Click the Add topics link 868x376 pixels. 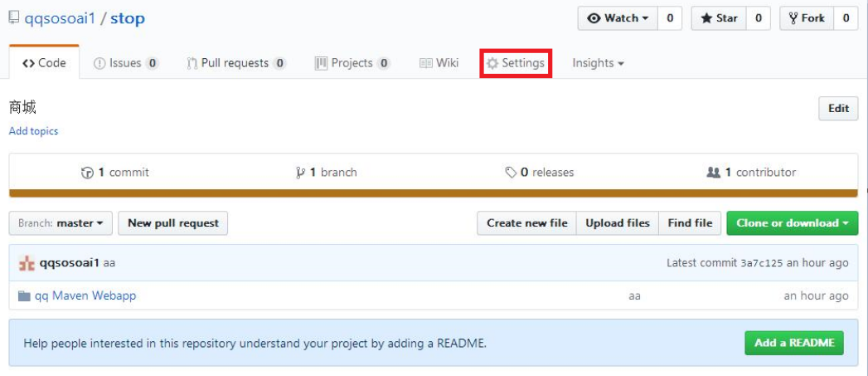point(33,131)
